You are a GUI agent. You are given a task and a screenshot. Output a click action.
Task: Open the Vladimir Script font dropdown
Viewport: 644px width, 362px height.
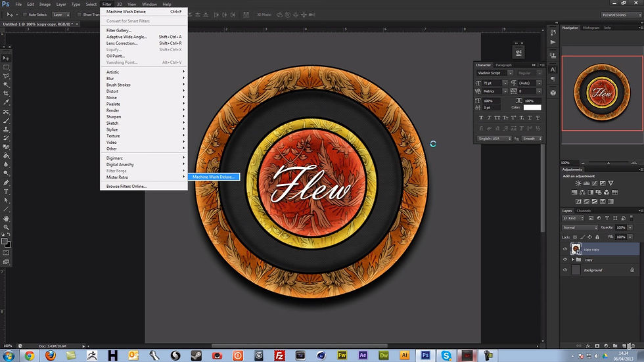[x=494, y=73]
